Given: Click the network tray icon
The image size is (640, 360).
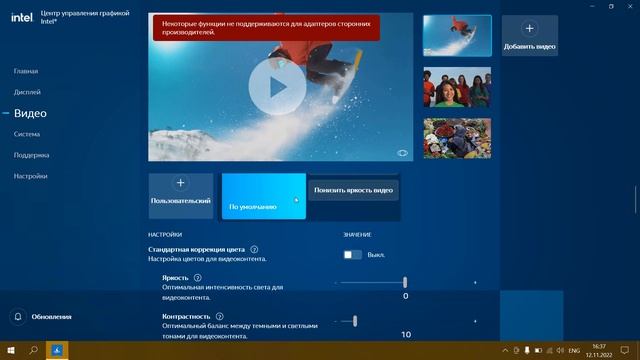Looking at the screenshot, I should pyautogui.click(x=549, y=350).
